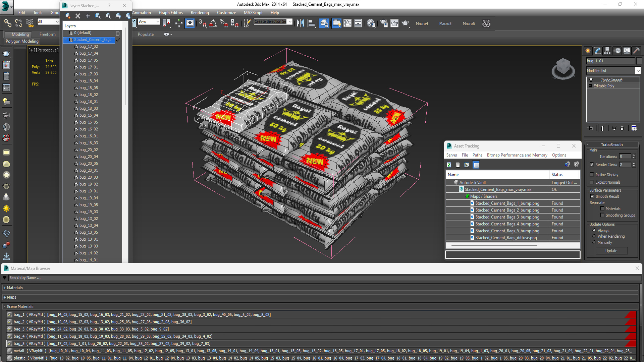Expand the Editable Poly modifier plus sign
644x362 pixels.
click(590, 86)
